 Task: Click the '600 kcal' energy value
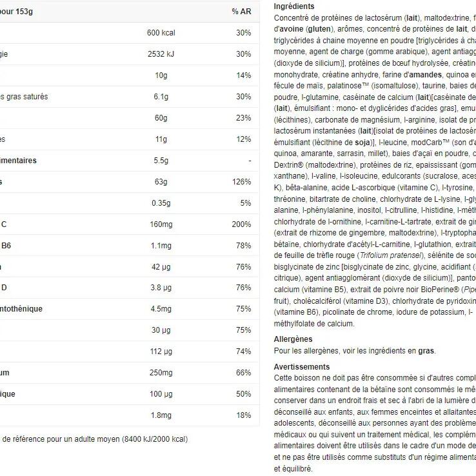pyautogui.click(x=161, y=33)
